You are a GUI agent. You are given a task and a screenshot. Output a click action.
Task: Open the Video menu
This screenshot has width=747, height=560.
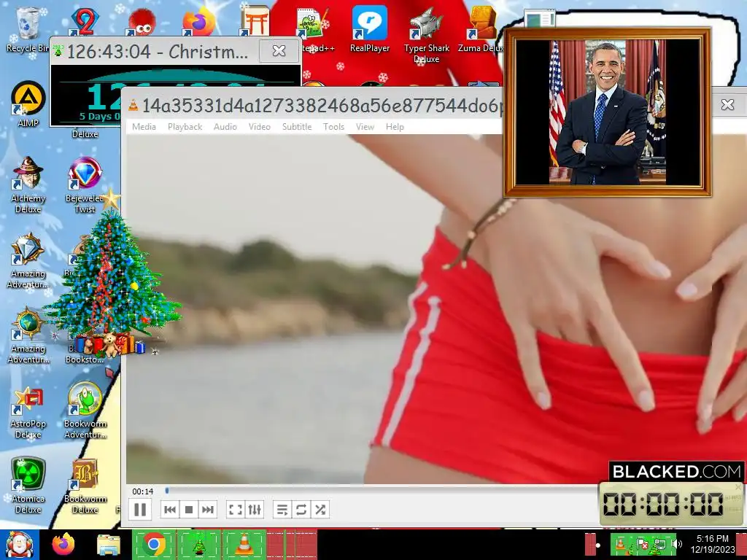259,127
